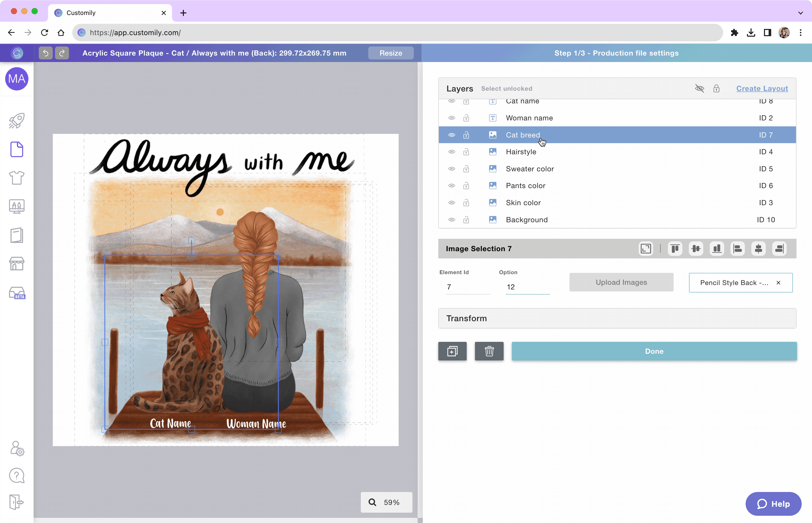Toggle the lock on the Woman name layer
The image size is (812, 523).
466,118
